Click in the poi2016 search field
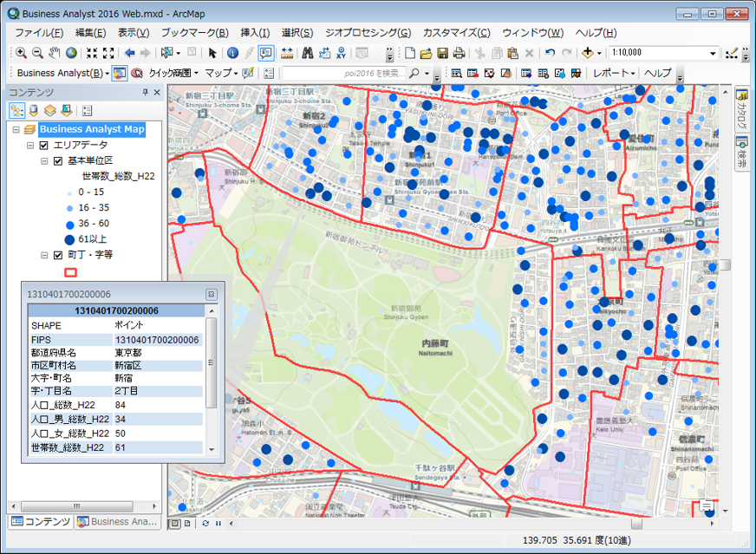 [x=343, y=74]
